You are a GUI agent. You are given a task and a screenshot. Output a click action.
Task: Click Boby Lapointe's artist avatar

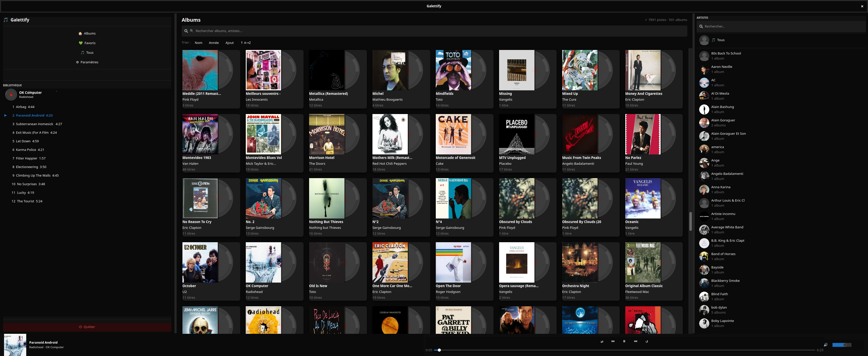704,324
